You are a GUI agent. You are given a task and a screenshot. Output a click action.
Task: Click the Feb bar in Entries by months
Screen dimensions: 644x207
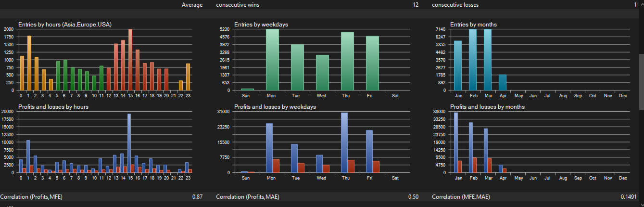pyautogui.click(x=473, y=60)
